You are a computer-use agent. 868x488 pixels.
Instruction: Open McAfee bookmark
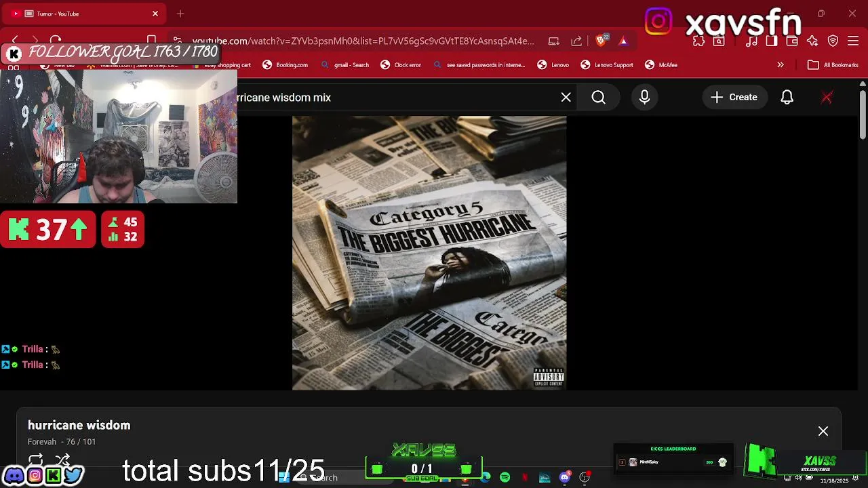(x=661, y=65)
